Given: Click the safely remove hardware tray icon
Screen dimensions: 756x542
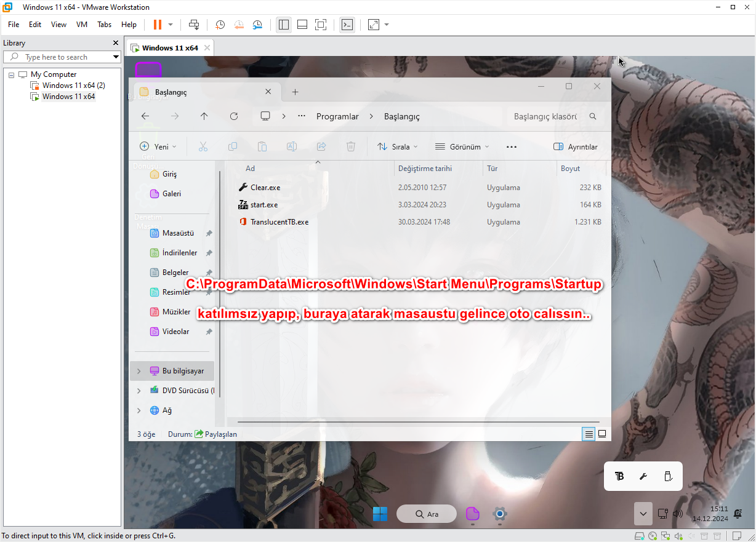Looking at the screenshot, I should (x=667, y=476).
